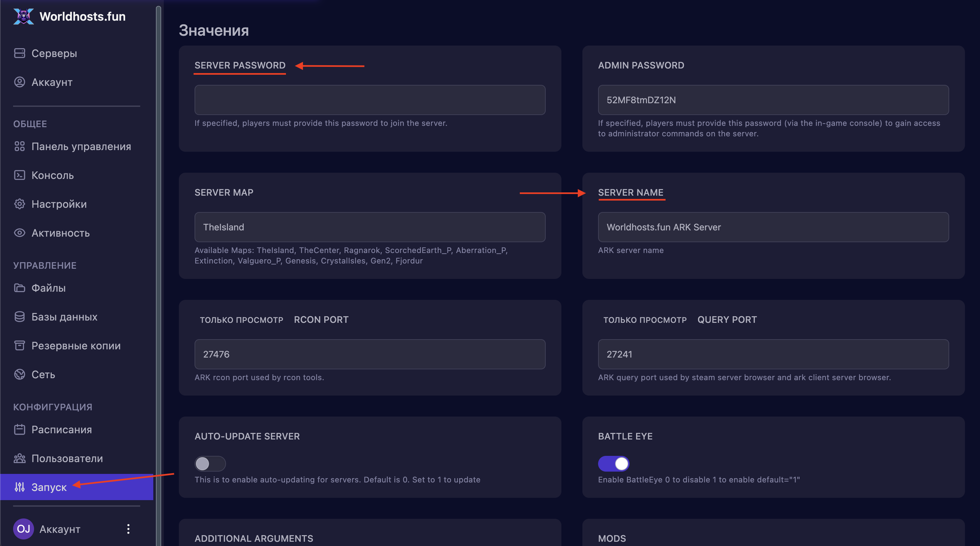Viewport: 980px width, 546px height.
Task: Focus the Admin Password field
Action: 773,100
